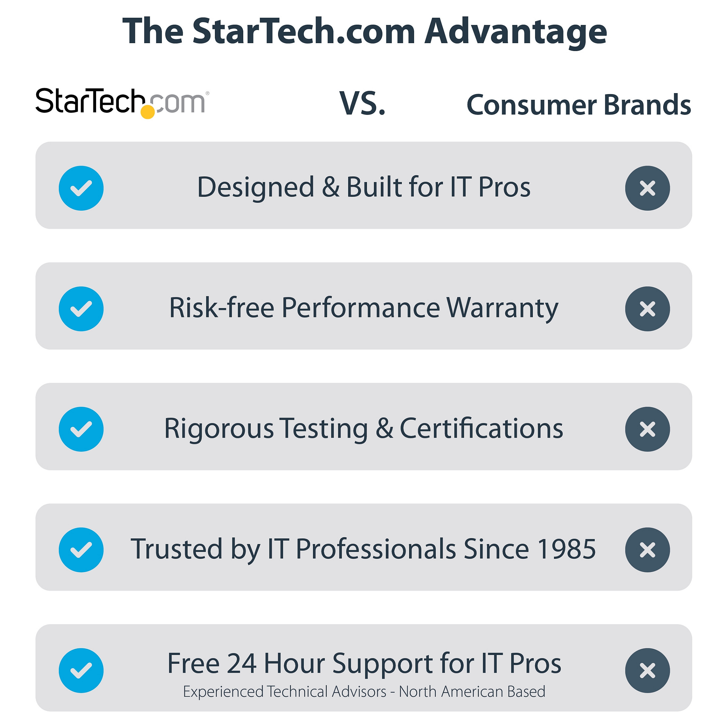The height and width of the screenshot is (728, 728).
Task: Click the blue checkmark beside Free 24 Hour Support
Action: pos(81,670)
